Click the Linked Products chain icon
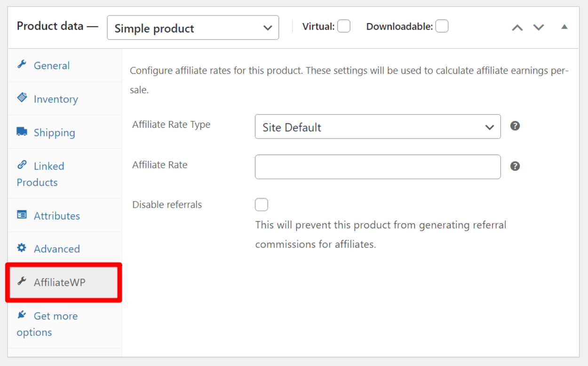Image resolution: width=588 pixels, height=366 pixels. (x=22, y=165)
